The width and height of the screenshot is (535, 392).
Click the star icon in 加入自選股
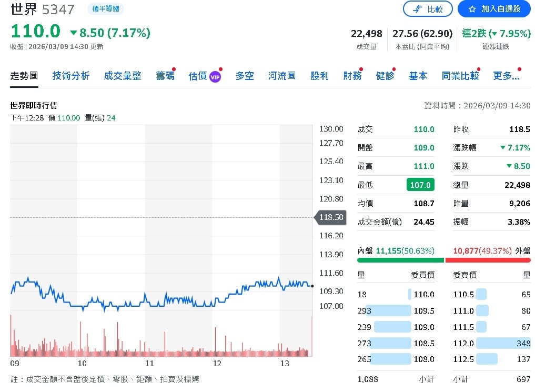tap(472, 9)
